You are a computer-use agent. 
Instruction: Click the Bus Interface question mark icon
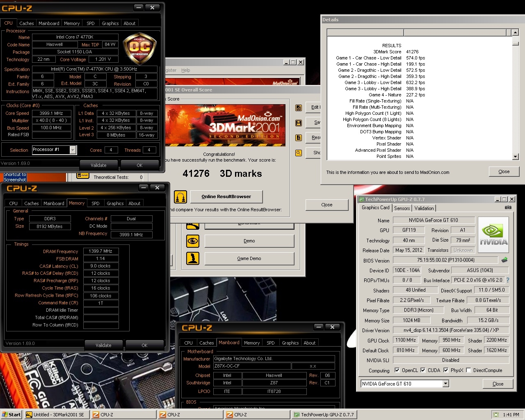(x=508, y=280)
